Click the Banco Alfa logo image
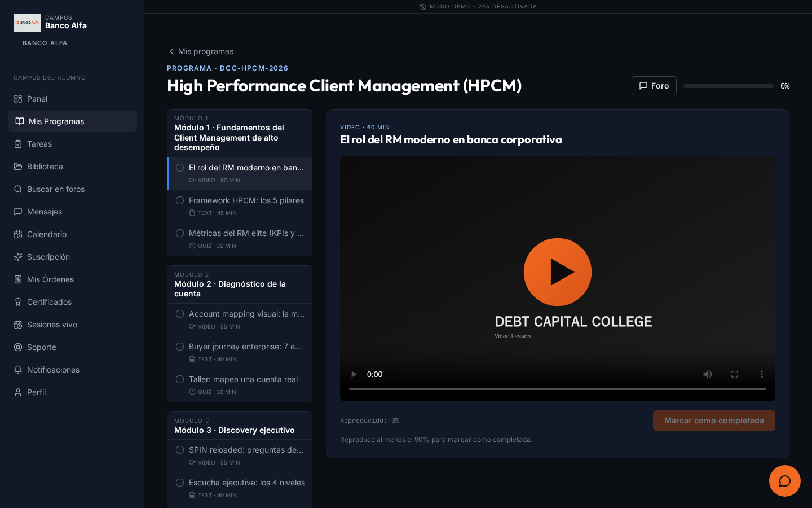 point(27,23)
